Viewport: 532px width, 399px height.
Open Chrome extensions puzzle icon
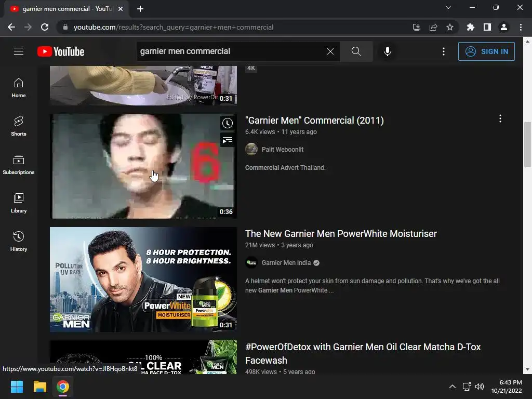pos(470,27)
